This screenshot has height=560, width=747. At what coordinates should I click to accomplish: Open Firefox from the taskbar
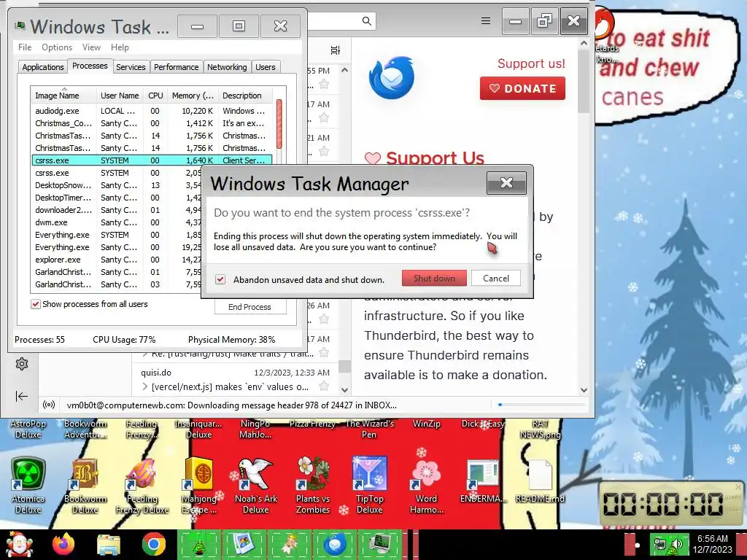point(63,544)
